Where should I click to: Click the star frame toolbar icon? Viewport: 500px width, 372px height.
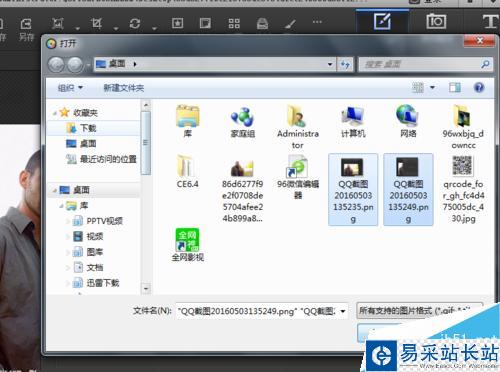tap(177, 23)
